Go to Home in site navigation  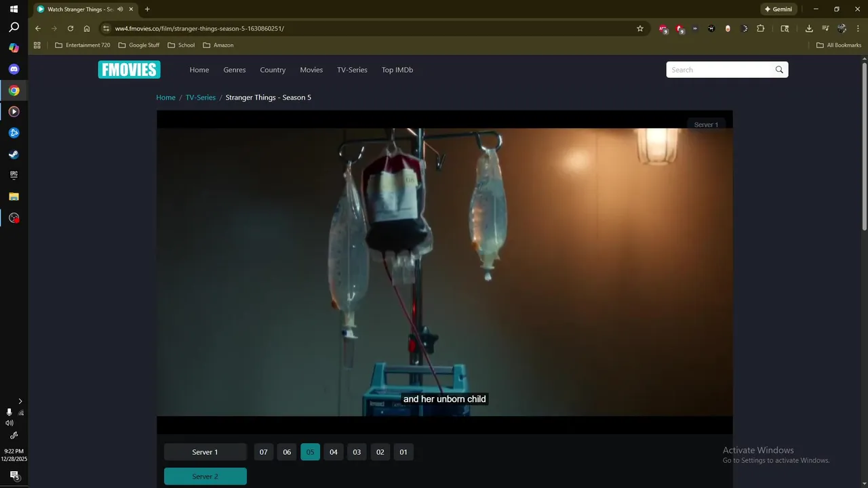coord(199,70)
